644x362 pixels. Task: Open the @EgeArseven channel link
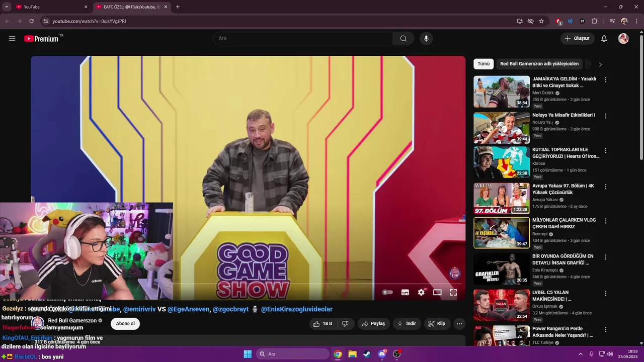tap(188, 309)
